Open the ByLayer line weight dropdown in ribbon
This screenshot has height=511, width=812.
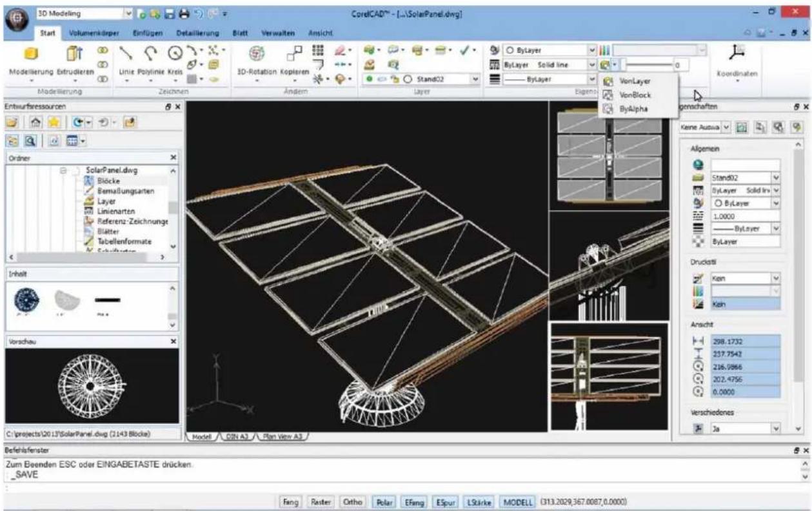click(593, 79)
